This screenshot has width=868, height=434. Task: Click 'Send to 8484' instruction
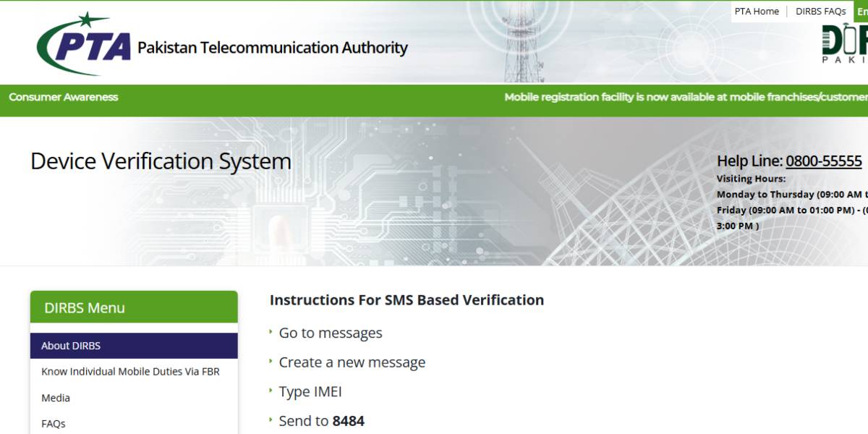322,420
